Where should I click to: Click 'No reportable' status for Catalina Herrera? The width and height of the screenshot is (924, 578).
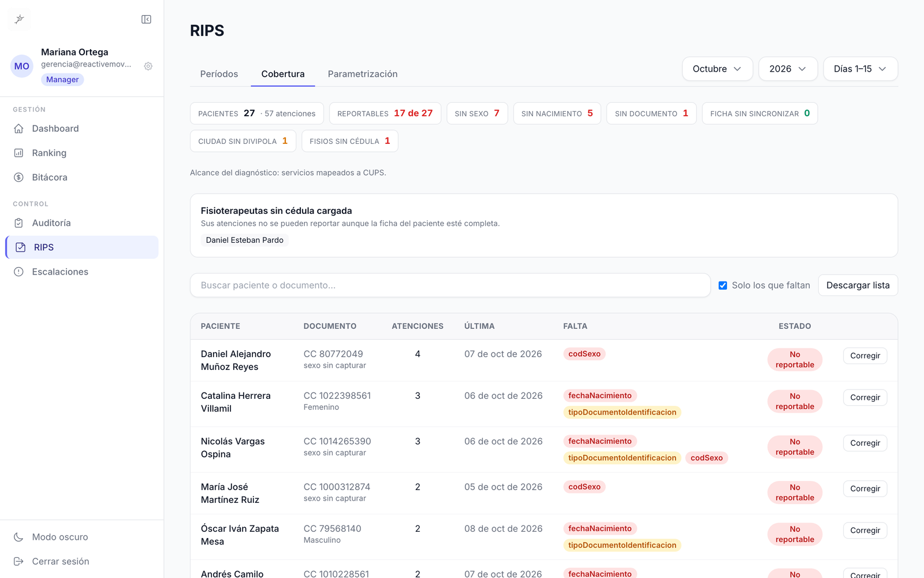(x=795, y=401)
